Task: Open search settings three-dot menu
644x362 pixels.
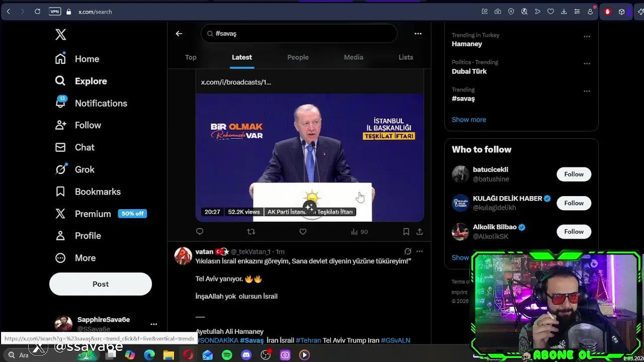Action: [x=418, y=34]
